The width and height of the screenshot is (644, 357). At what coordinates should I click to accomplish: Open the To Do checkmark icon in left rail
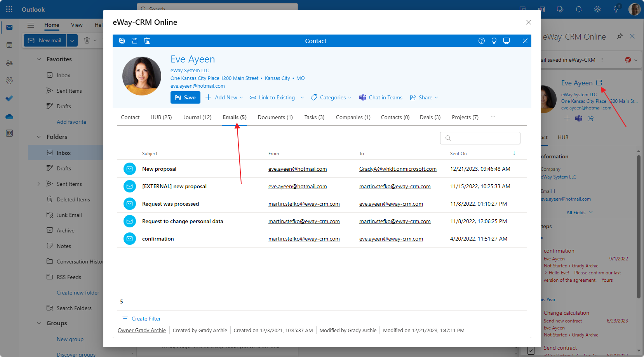point(9,98)
